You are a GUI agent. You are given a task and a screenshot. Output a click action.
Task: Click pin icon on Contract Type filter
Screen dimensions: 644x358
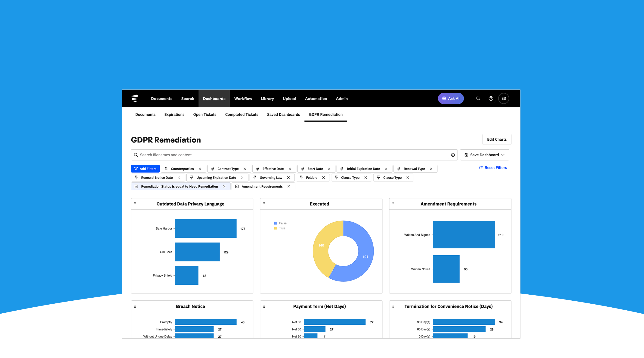tap(213, 169)
